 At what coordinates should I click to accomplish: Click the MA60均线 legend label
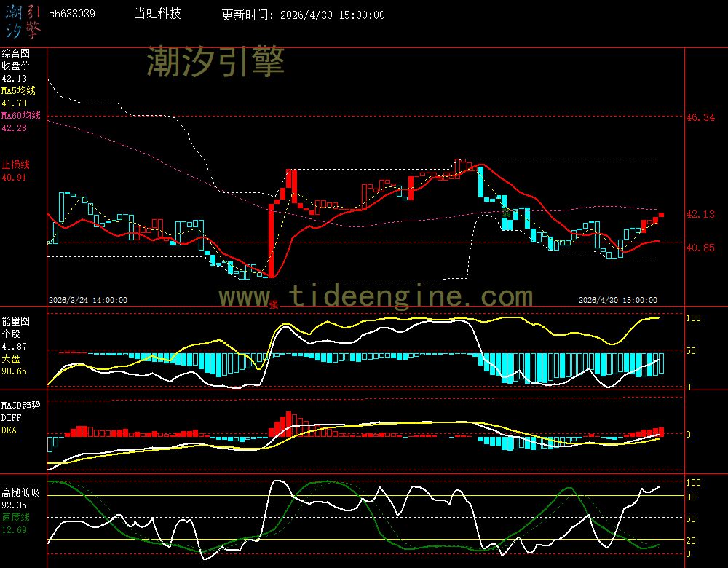pyautogui.click(x=21, y=115)
